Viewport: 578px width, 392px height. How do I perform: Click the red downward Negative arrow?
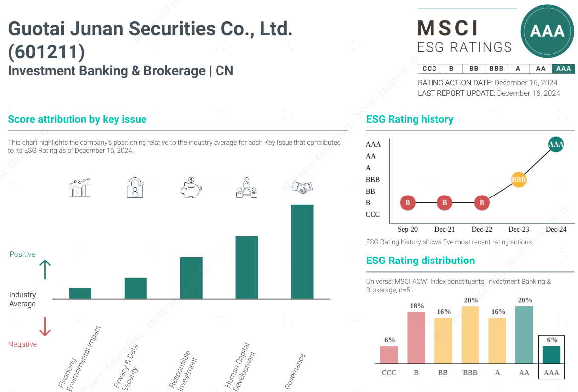point(45,327)
